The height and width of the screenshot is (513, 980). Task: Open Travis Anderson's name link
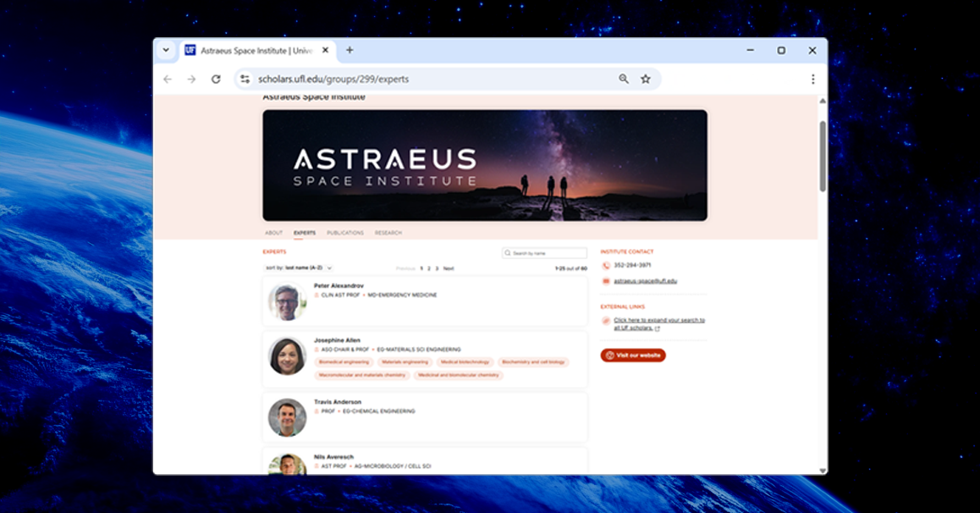click(338, 402)
